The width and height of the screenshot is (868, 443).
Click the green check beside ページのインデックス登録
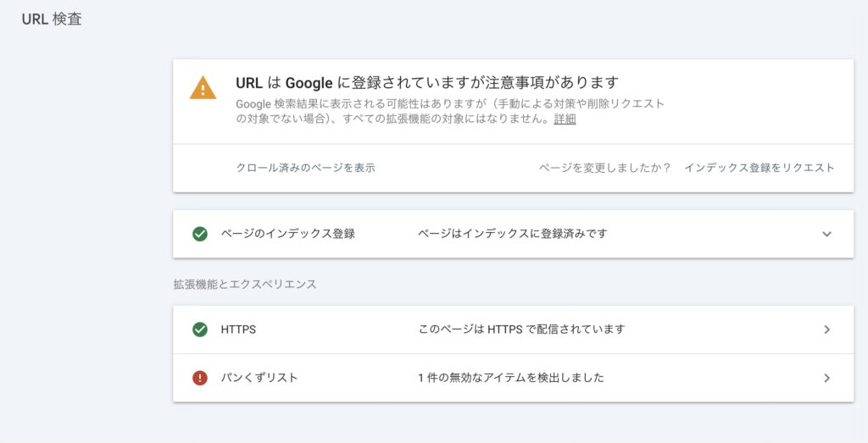pyautogui.click(x=200, y=234)
